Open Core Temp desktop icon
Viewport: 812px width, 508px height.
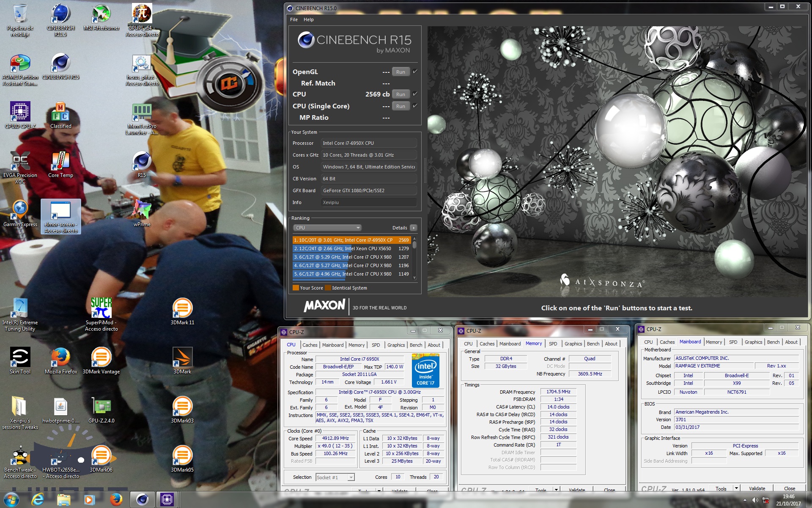[x=60, y=165]
